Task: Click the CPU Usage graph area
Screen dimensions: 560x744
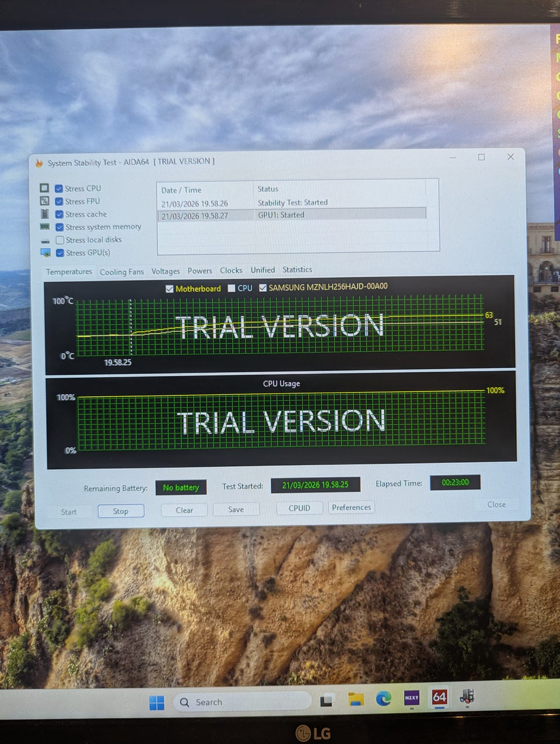Action: 281,421
